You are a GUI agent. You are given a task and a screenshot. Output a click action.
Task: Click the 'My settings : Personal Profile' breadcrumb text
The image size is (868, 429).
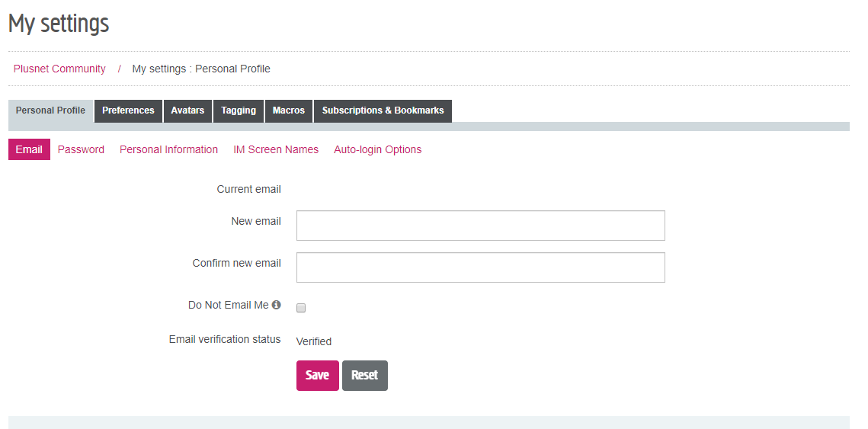click(x=201, y=69)
